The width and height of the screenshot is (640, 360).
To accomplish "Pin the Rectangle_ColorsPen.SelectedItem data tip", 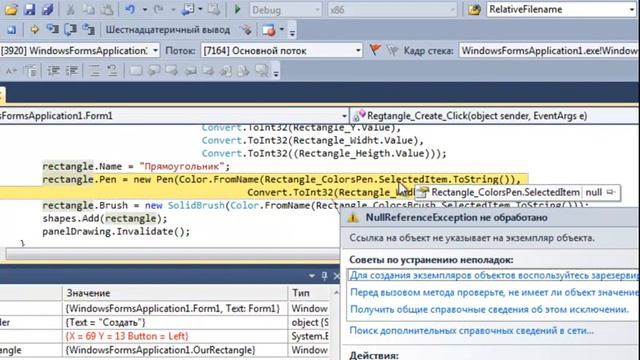I will click(x=611, y=192).
